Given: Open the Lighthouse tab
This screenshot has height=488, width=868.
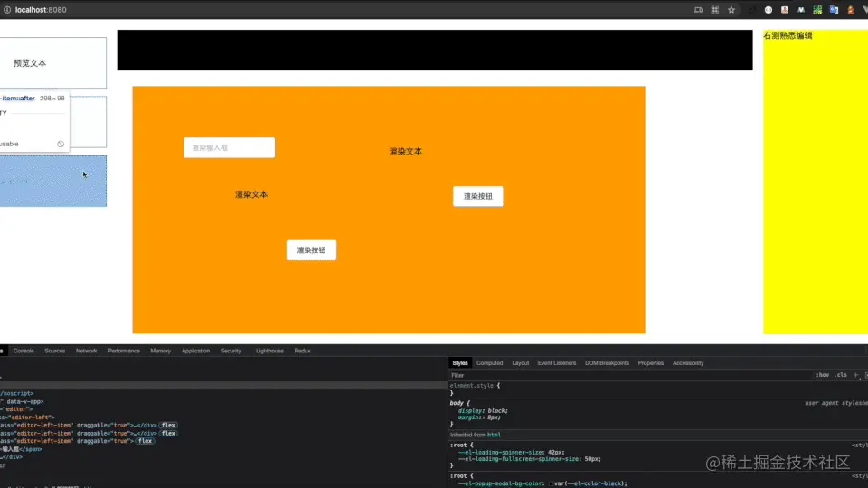Looking at the screenshot, I should (269, 351).
